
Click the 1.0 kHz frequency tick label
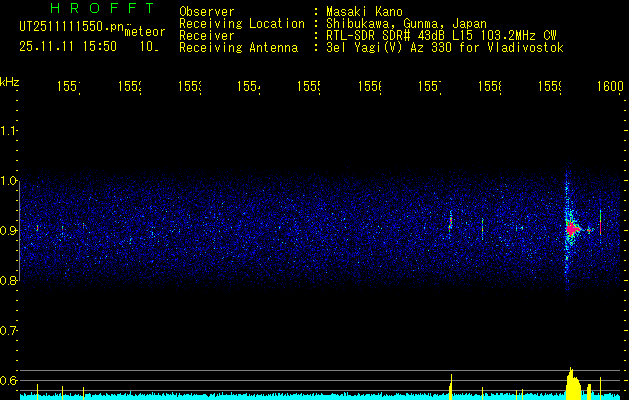[x=9, y=181]
